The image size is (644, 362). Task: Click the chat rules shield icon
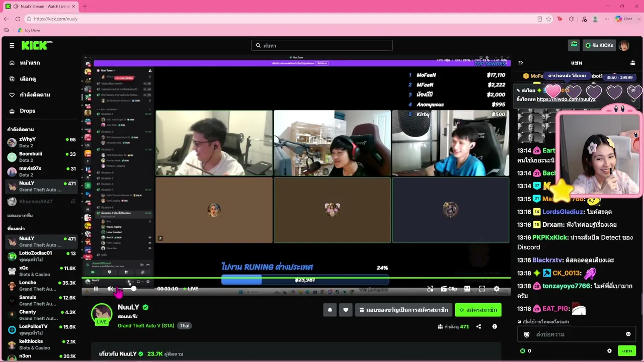[527, 334]
